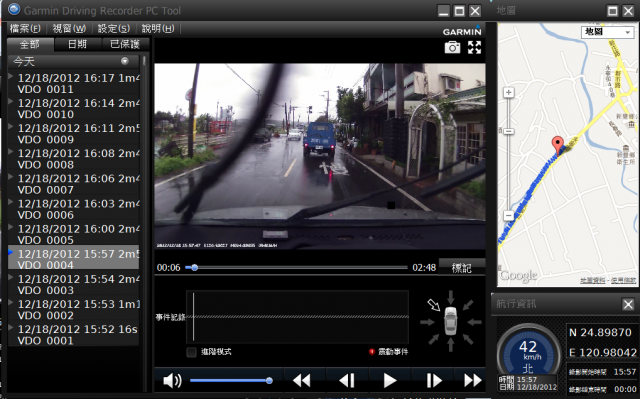Zoom out on the map

coord(509,215)
